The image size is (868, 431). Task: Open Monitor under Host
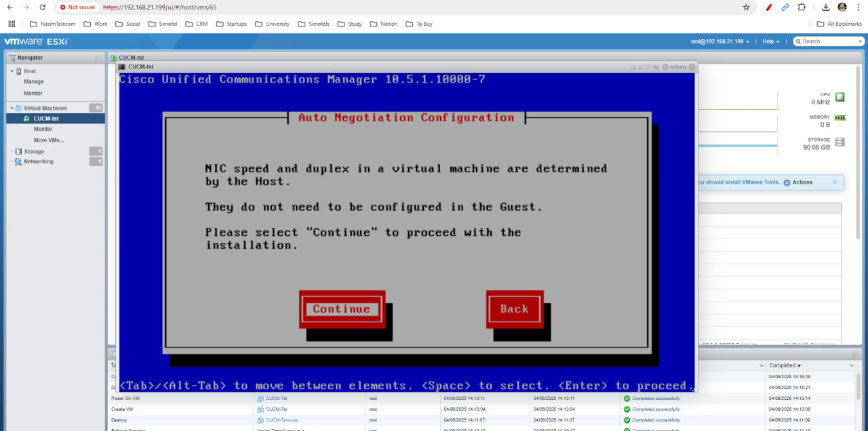click(33, 94)
